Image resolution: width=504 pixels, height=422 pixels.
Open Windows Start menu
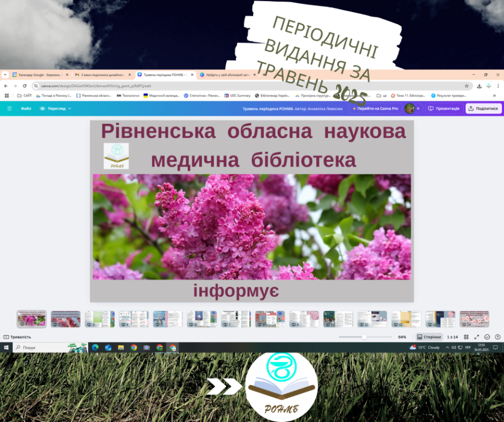[6, 348]
